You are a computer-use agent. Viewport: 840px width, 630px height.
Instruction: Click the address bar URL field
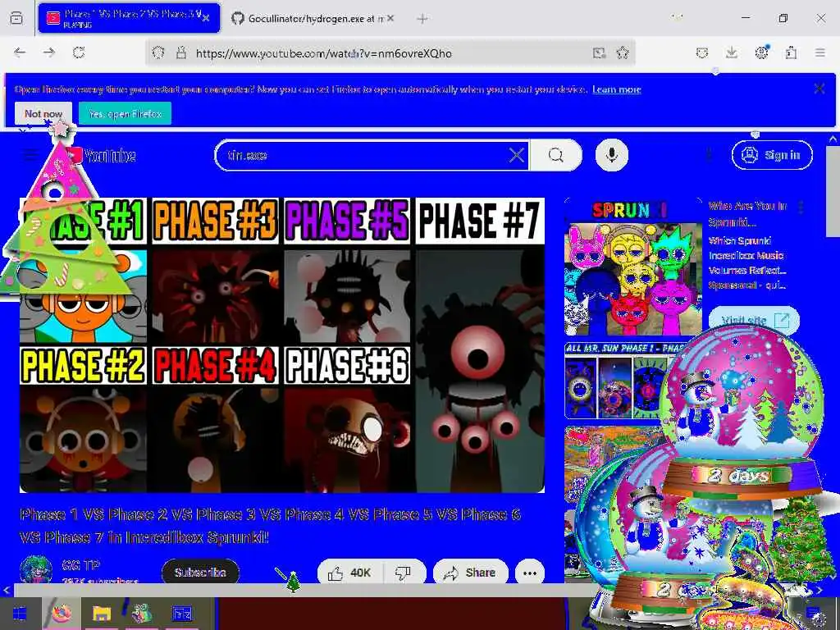(x=390, y=52)
